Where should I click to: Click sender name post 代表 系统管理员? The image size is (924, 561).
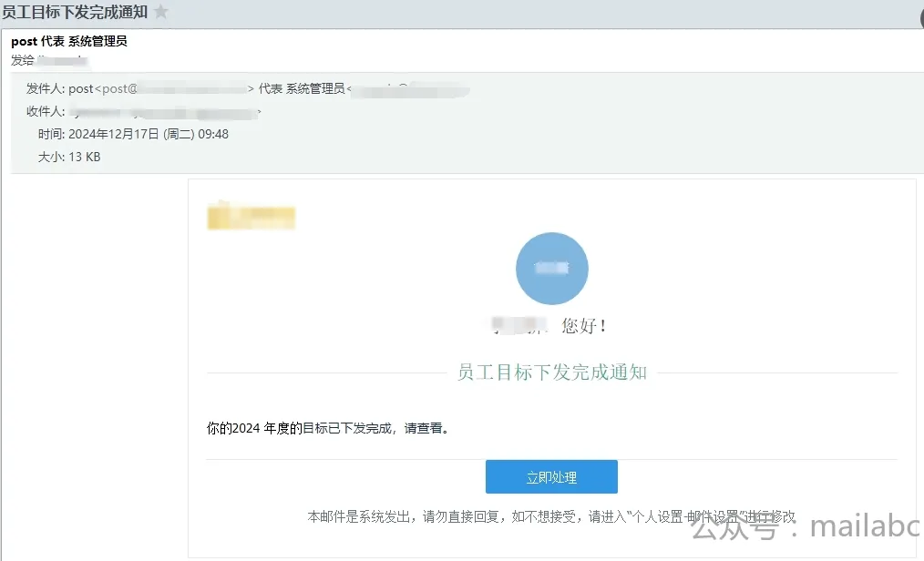click(x=69, y=41)
